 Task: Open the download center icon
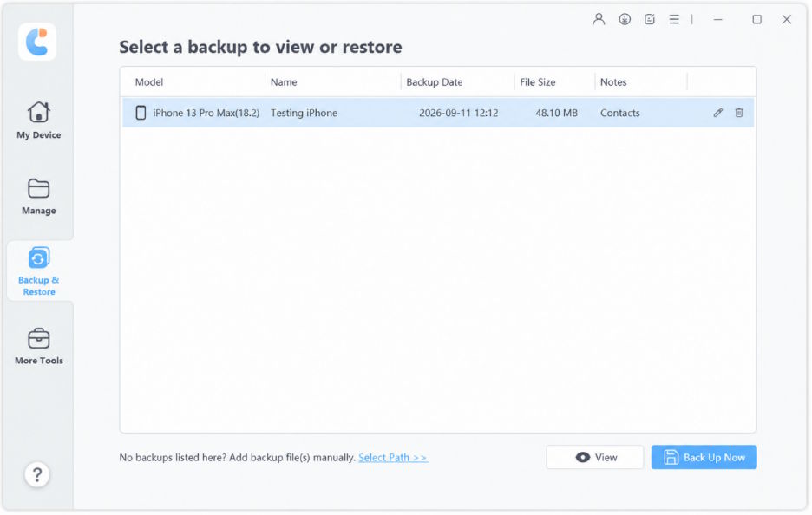coord(625,20)
